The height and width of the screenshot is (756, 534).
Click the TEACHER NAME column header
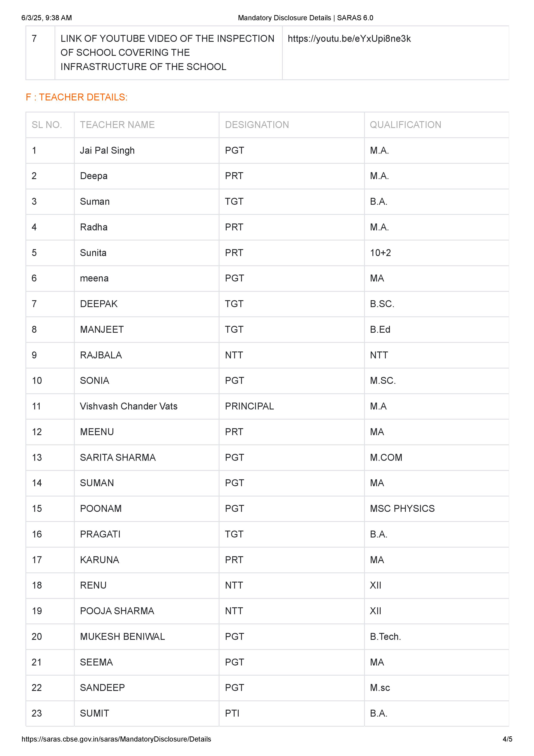point(117,125)
